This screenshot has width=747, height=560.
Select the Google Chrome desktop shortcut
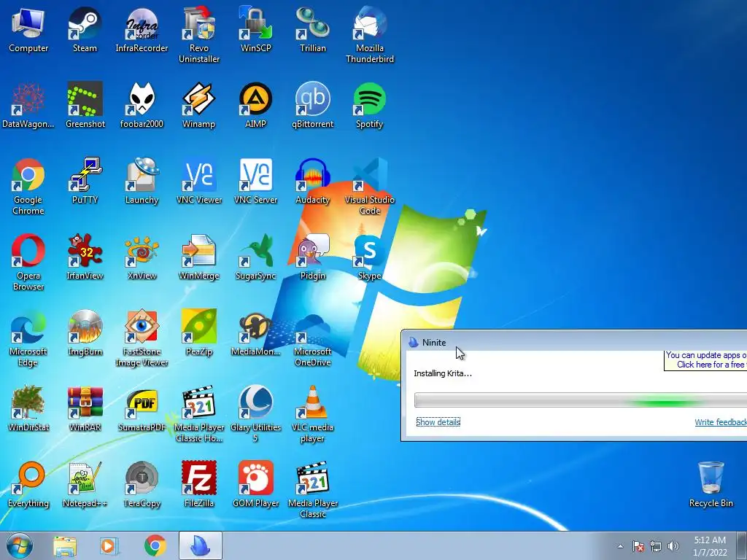[28, 186]
